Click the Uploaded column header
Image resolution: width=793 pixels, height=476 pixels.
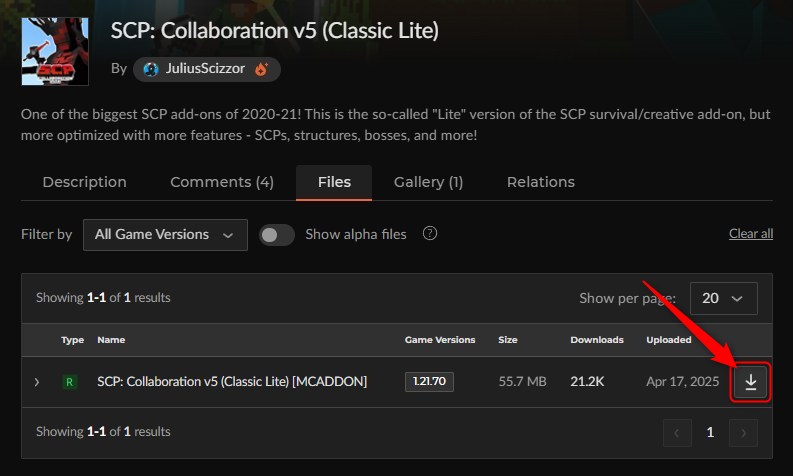(x=669, y=340)
